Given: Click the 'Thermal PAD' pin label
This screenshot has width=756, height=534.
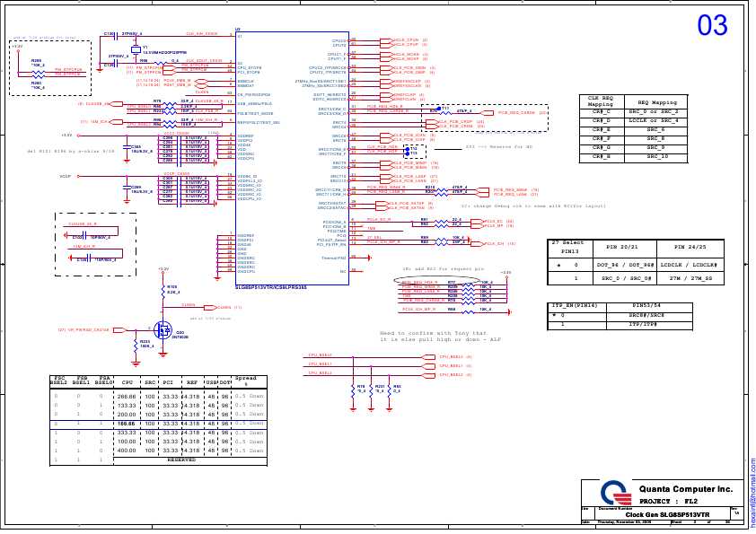Looking at the screenshot, I should pyautogui.click(x=334, y=258).
